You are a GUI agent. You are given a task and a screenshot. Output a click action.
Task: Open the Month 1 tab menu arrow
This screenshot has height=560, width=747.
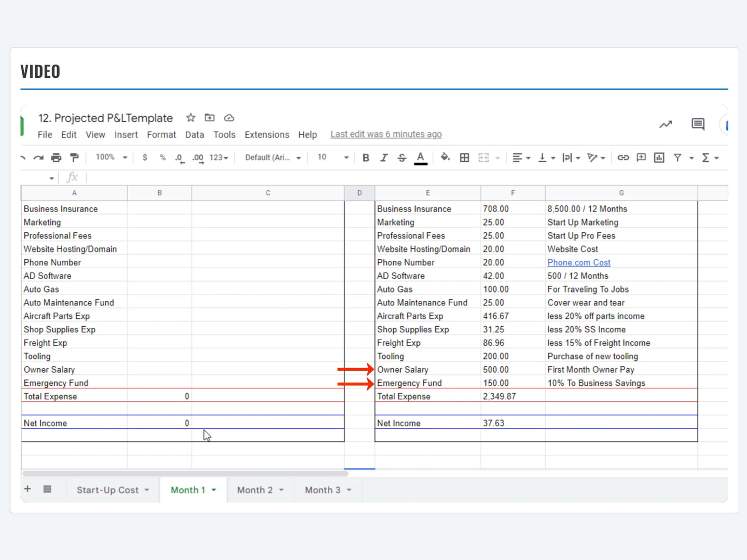coord(214,490)
